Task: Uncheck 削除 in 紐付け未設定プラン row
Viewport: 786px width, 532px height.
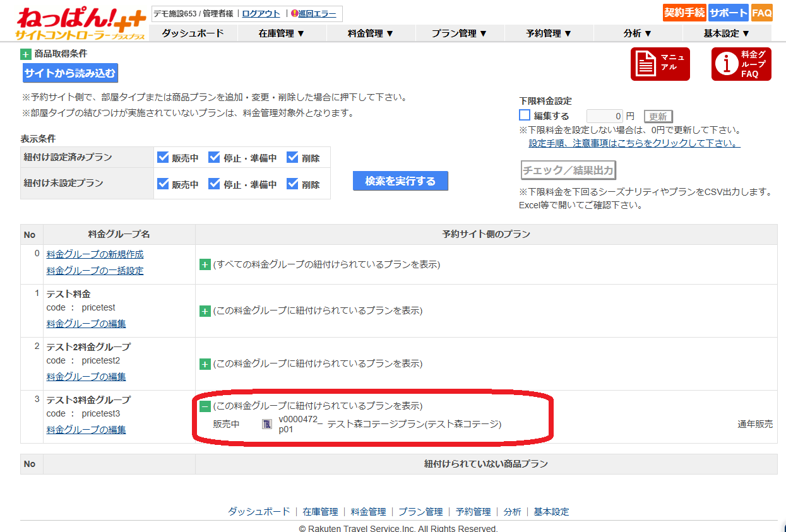Action: coord(292,184)
